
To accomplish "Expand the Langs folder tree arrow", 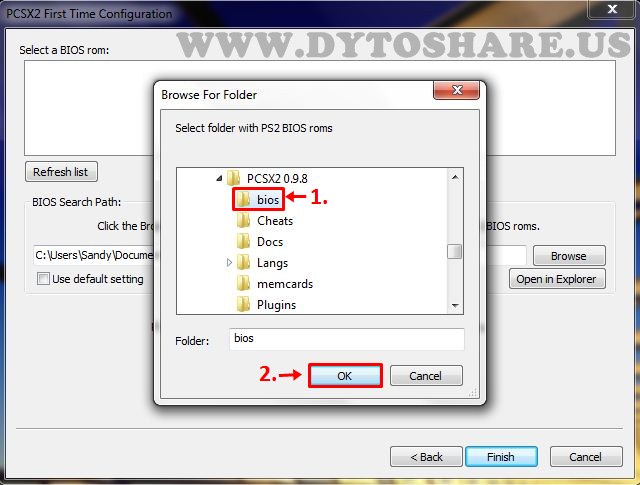I will pyautogui.click(x=229, y=263).
